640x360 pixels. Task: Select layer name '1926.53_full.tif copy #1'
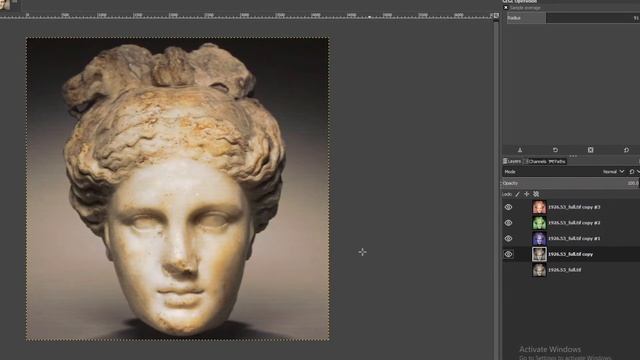[x=574, y=238]
